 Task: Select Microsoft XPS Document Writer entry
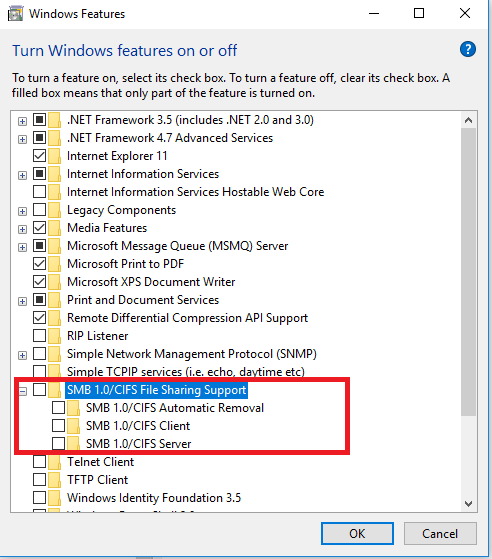[151, 282]
